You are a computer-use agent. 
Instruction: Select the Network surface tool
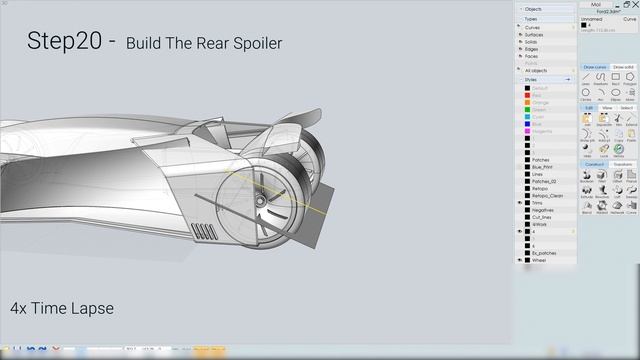point(617,207)
